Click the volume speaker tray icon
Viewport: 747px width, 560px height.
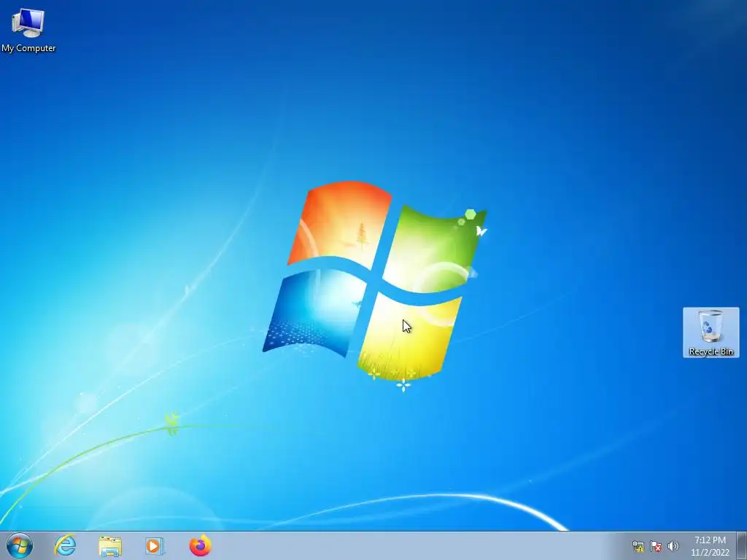click(673, 546)
